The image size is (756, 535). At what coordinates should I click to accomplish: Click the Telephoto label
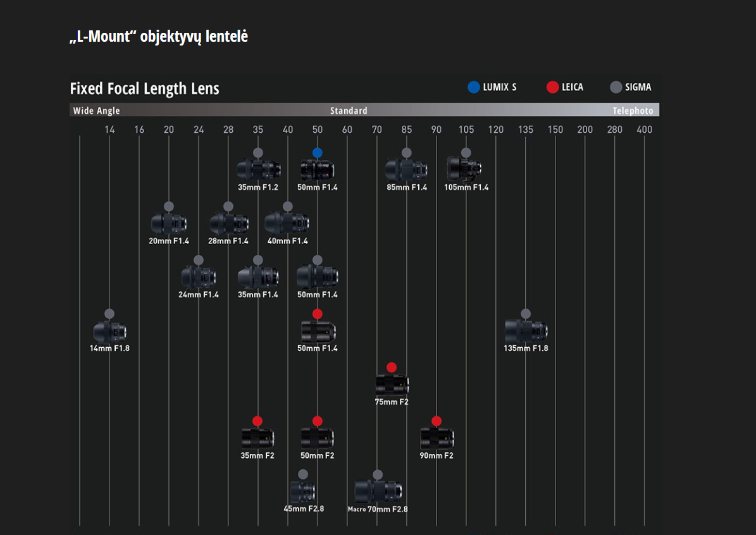click(x=633, y=111)
